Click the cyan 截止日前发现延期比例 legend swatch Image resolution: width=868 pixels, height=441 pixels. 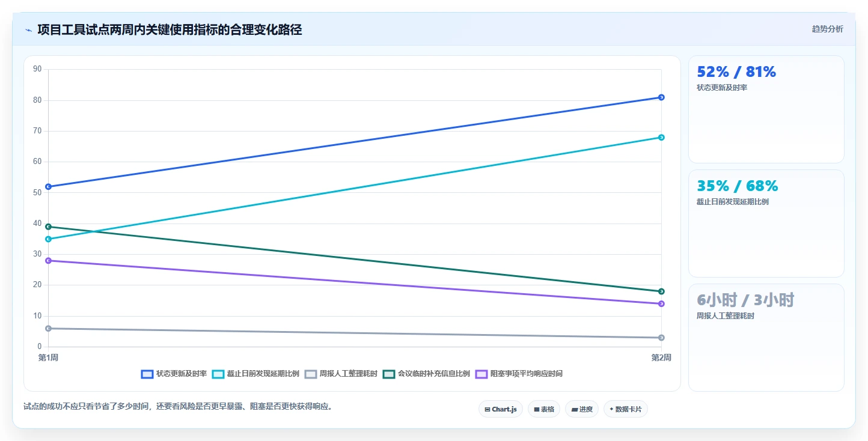click(x=218, y=374)
